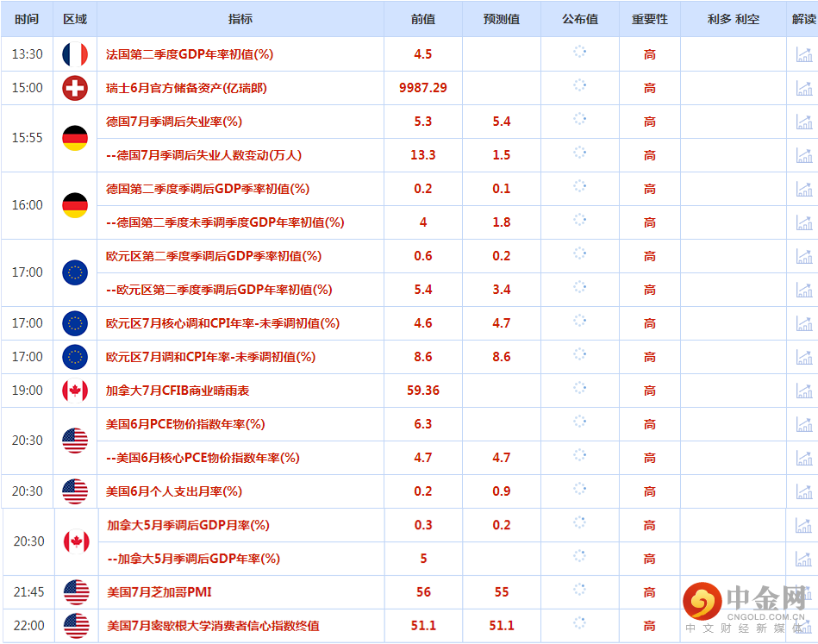Click the US flag at 21:45

77,592
